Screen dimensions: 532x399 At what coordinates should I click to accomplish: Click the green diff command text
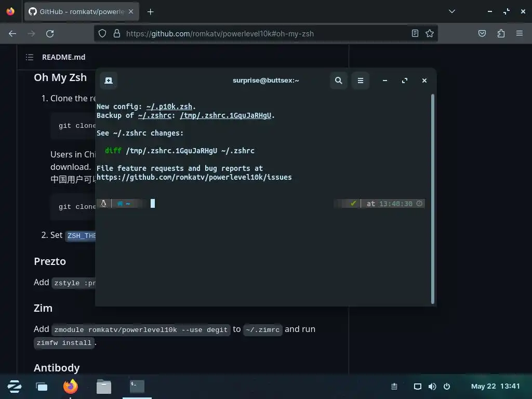(x=113, y=150)
